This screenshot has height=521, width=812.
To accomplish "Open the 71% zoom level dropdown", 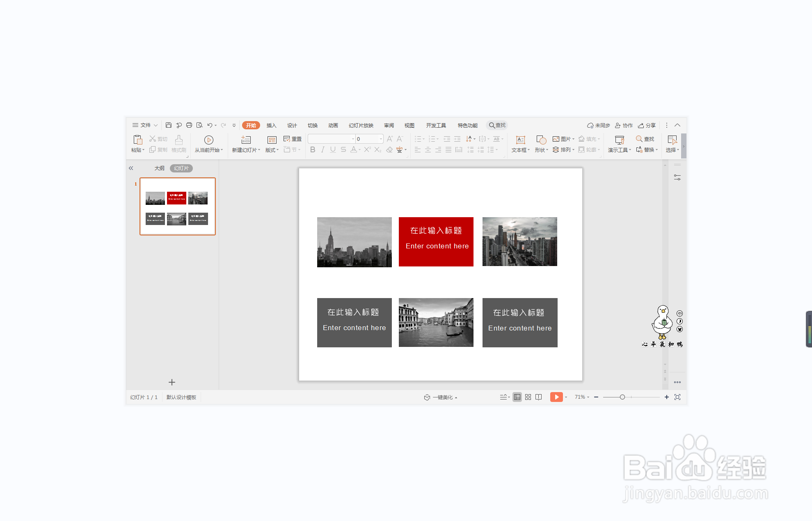I will [x=582, y=397].
